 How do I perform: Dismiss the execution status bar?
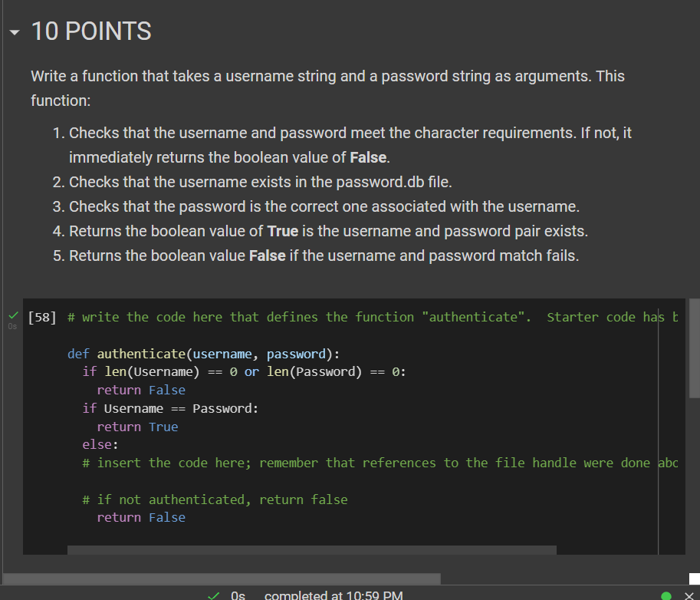tap(687, 595)
